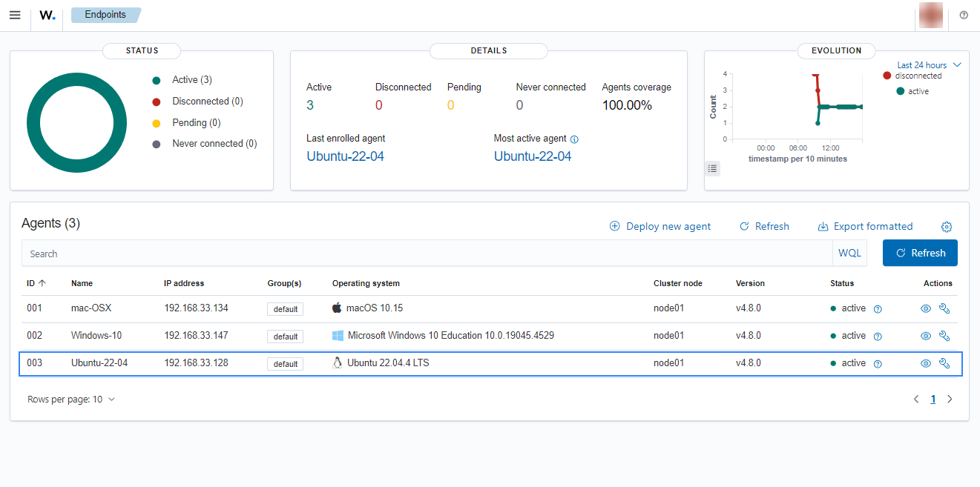
Task: Click the Wazuh logo
Action: [x=46, y=16]
